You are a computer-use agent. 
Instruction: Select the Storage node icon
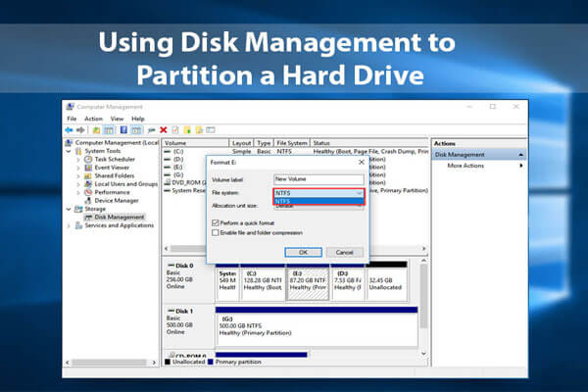[78, 209]
